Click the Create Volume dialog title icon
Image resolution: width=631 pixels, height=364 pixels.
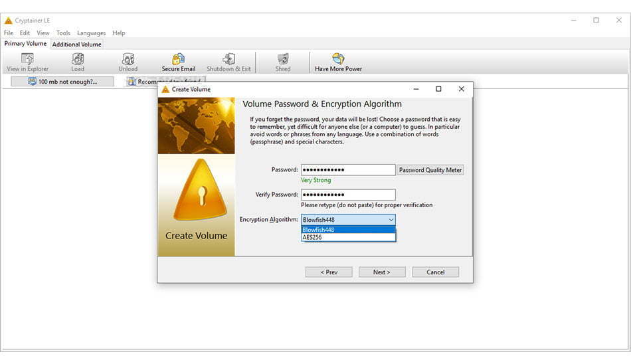(x=165, y=90)
